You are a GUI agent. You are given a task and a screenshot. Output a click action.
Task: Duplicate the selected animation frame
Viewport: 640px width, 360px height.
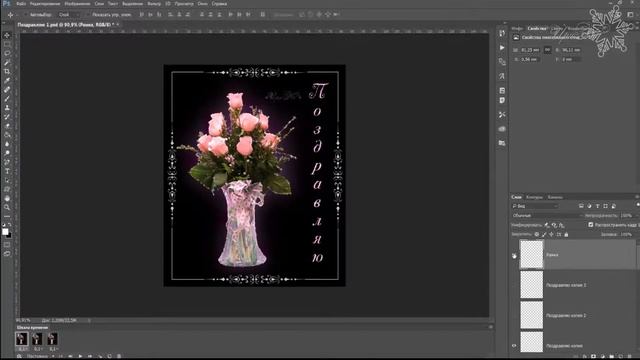(110, 356)
